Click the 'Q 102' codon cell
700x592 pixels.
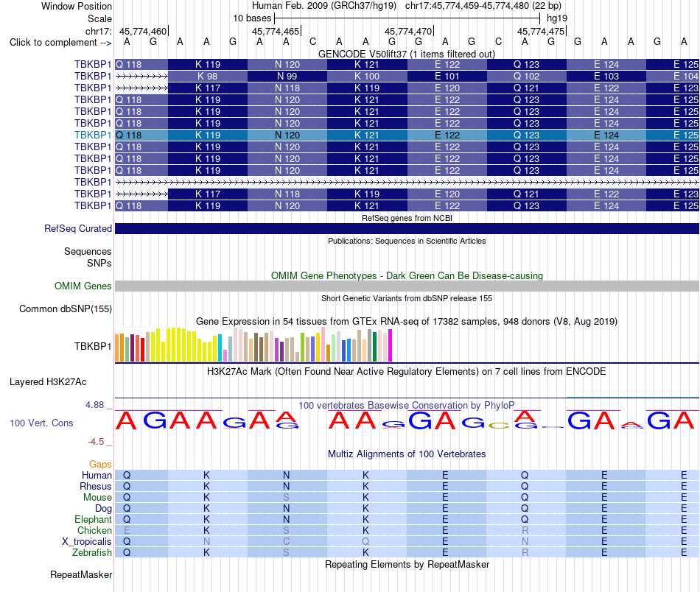526,77
